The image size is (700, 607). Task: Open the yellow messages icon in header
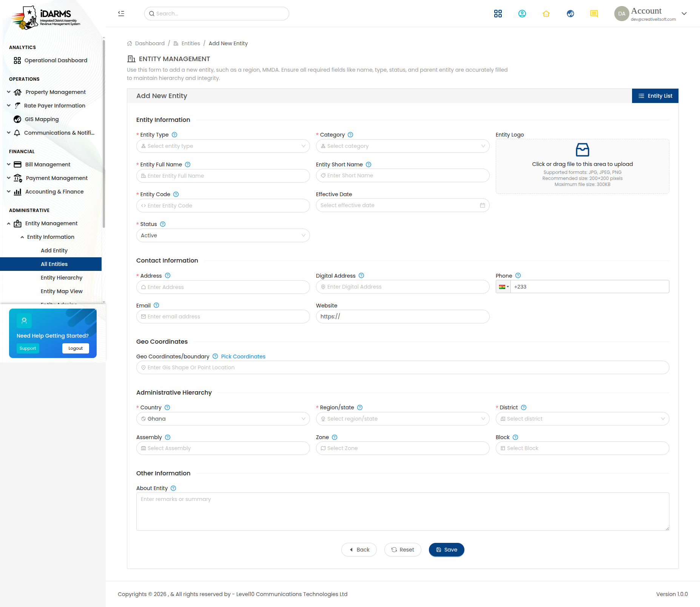point(594,14)
